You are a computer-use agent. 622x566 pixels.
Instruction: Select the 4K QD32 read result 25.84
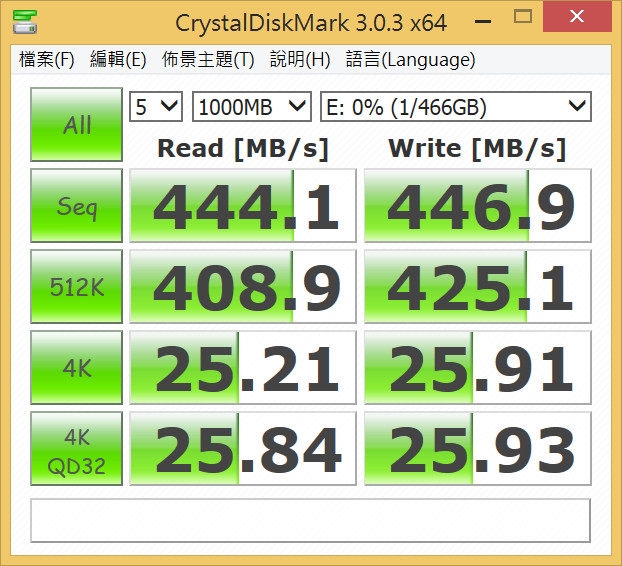pyautogui.click(x=243, y=448)
